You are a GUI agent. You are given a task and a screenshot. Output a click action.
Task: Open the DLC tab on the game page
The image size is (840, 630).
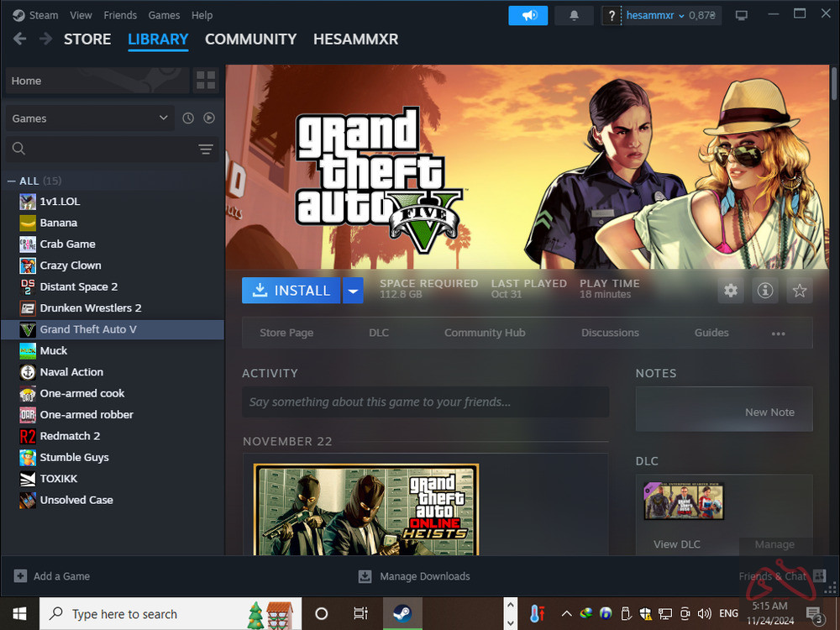378,333
